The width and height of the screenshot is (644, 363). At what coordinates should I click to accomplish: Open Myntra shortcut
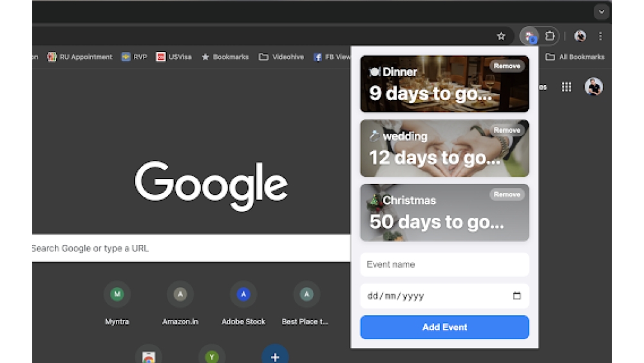point(117,303)
